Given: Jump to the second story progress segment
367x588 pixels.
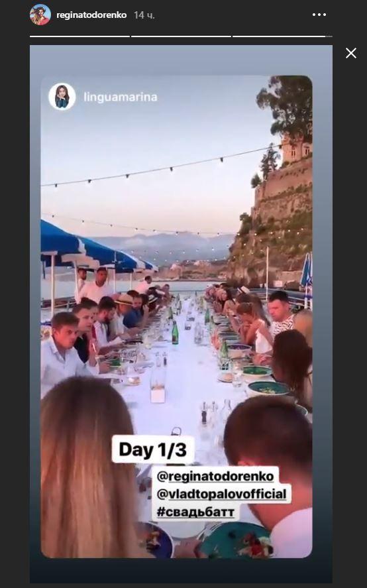Looking at the screenshot, I should pyautogui.click(x=181, y=36).
